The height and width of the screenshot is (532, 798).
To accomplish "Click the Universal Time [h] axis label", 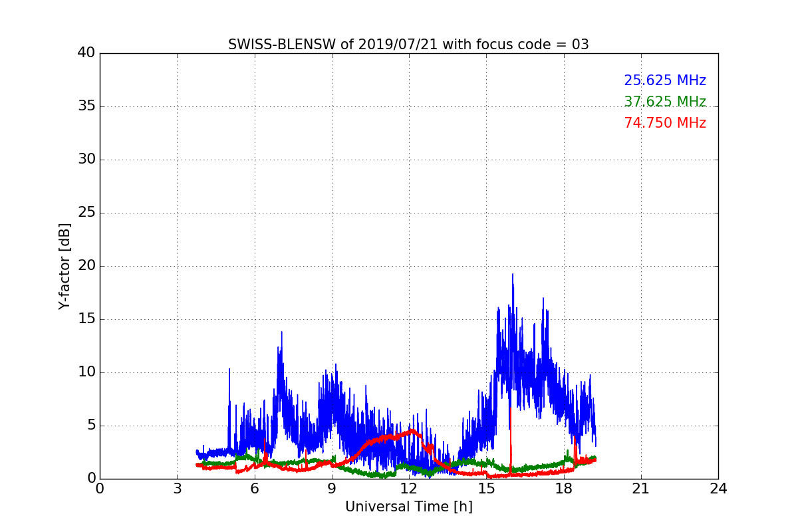I will pos(408,507).
